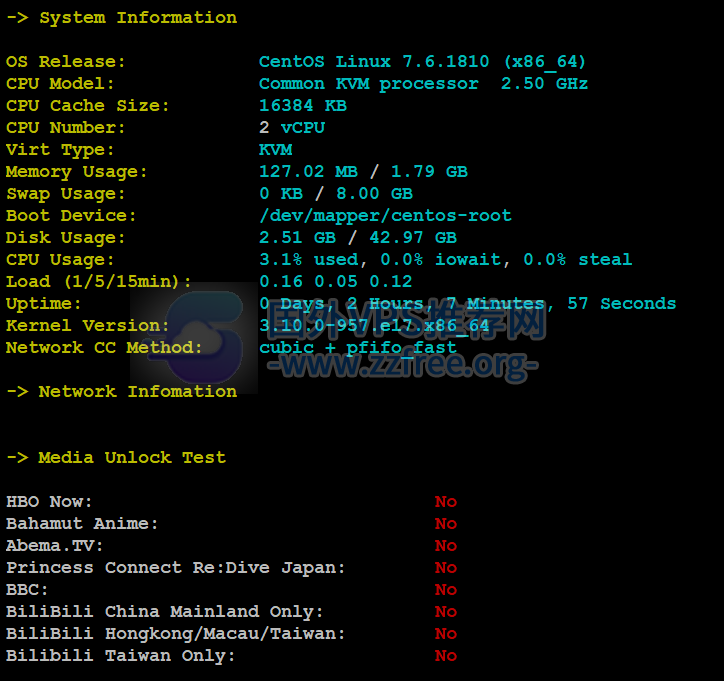Image resolution: width=724 pixels, height=681 pixels.
Task: Click the 'Network Infomation' section heading
Action: click(138, 392)
